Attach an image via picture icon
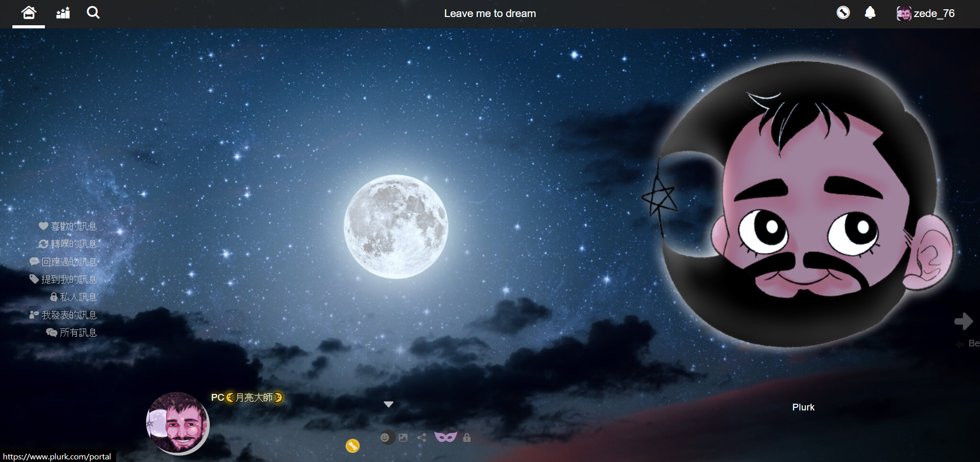The height and width of the screenshot is (462, 980). 403,438
